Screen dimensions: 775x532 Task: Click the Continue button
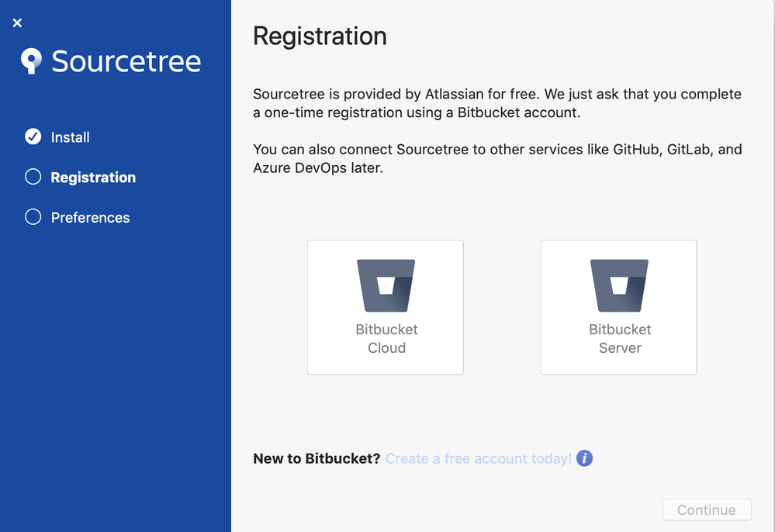[x=707, y=510]
